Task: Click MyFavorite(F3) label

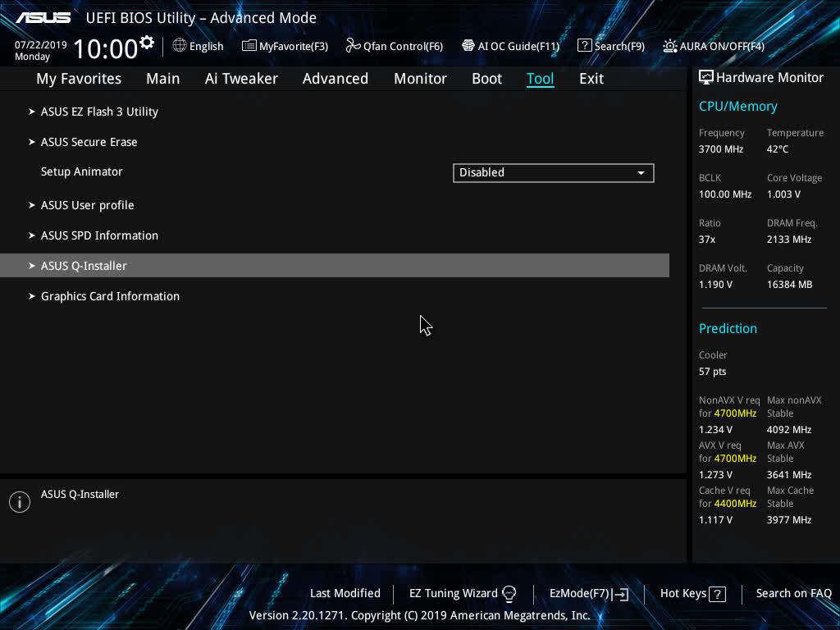Action: click(294, 46)
